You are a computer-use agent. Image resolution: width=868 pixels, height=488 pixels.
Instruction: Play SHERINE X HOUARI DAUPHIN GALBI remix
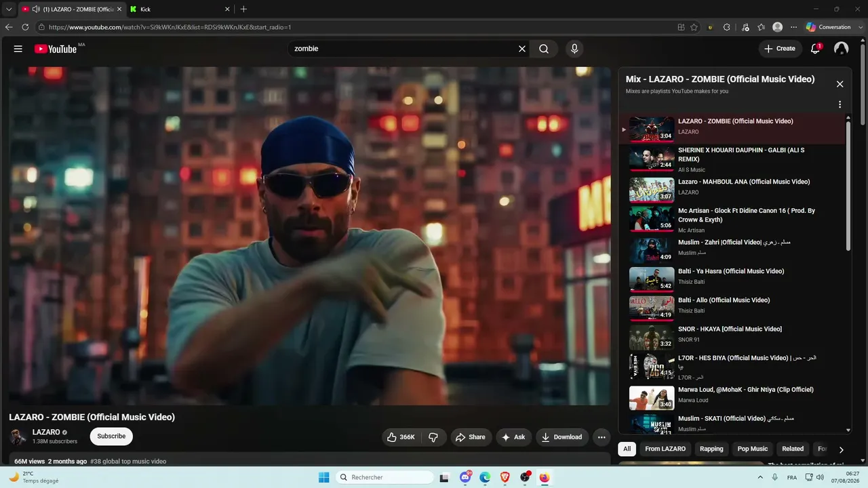click(733, 159)
